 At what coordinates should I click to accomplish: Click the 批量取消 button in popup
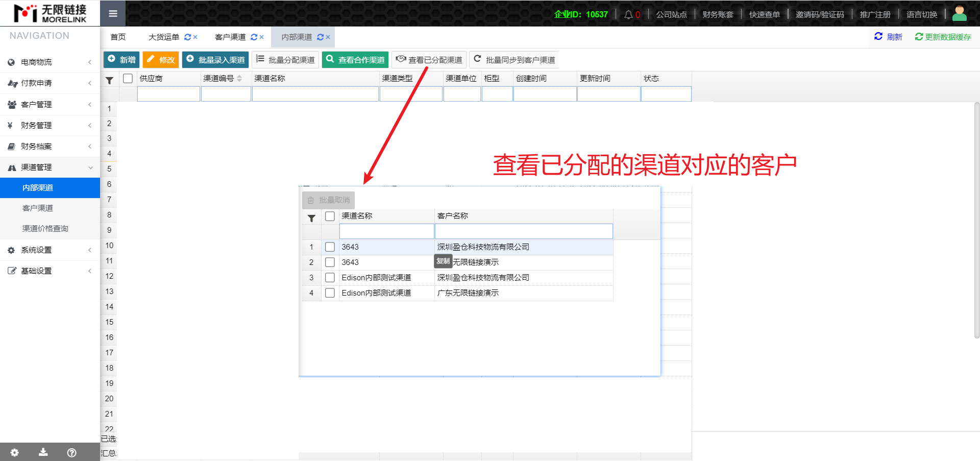[328, 200]
